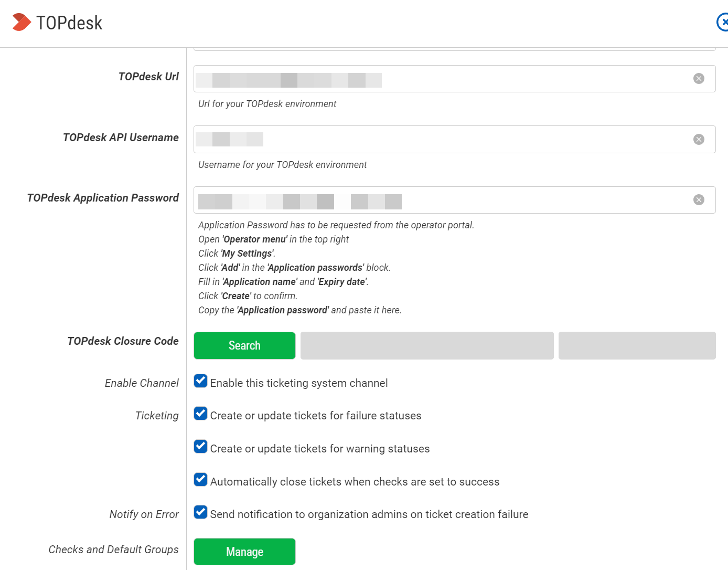Click the 'TOPdesk Closure Code' field label
This screenshot has height=570, width=728.
click(x=123, y=341)
